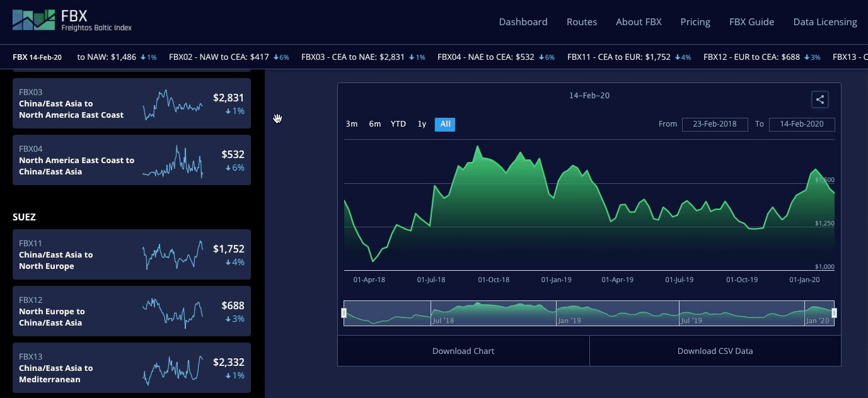The image size is (868, 398).
Task: Open the FBX Guide link
Action: (751, 22)
